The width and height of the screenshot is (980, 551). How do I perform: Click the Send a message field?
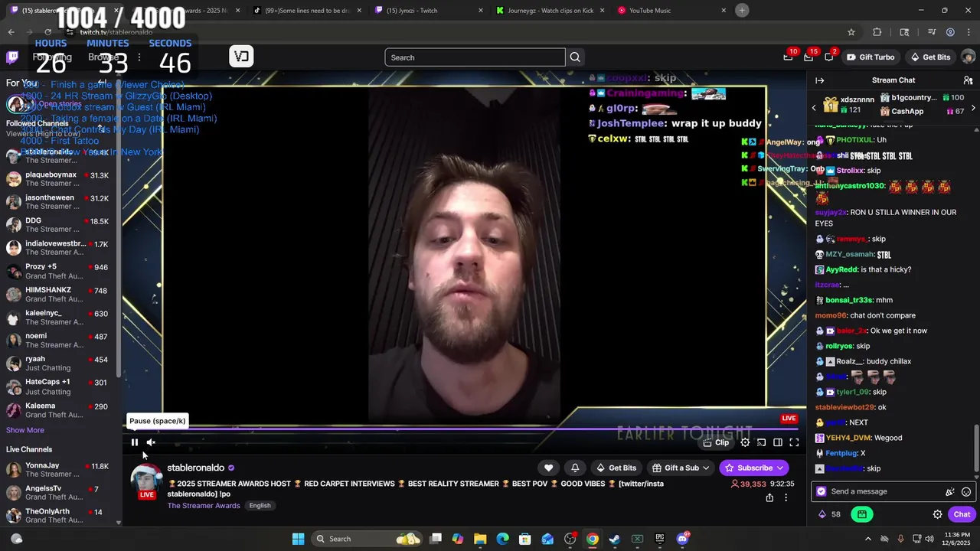pos(880,491)
